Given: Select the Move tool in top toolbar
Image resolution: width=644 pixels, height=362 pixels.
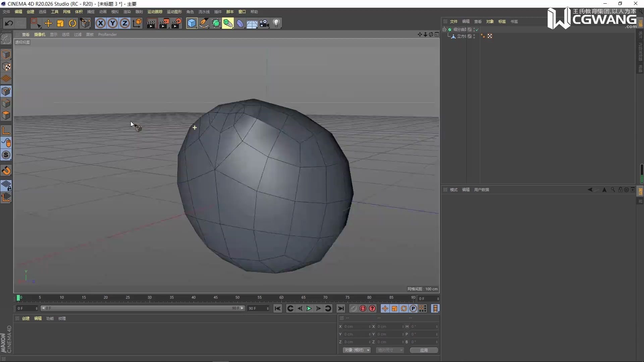Looking at the screenshot, I should tap(48, 23).
